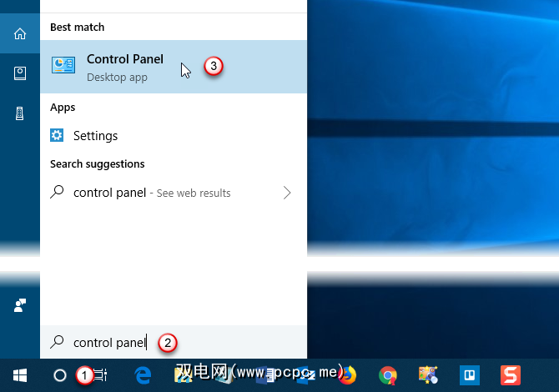Launch Google Chrome from the taskbar
This screenshot has width=559, height=392.
tap(388, 375)
